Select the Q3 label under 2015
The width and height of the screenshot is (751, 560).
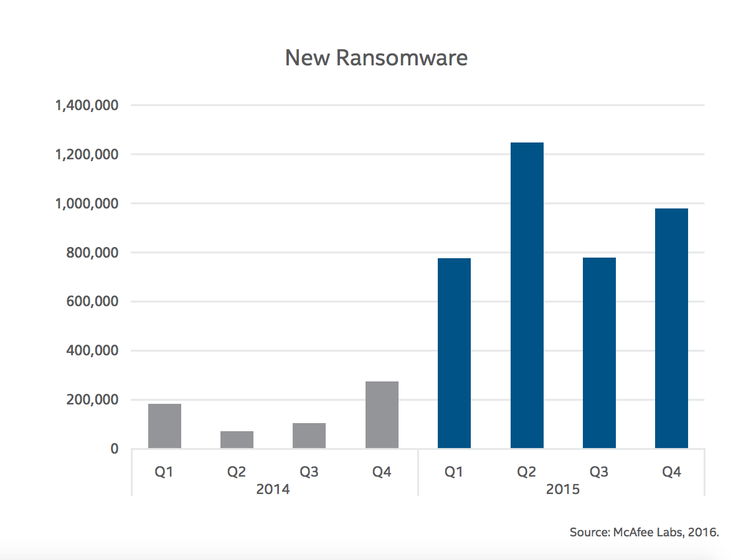coord(599,472)
